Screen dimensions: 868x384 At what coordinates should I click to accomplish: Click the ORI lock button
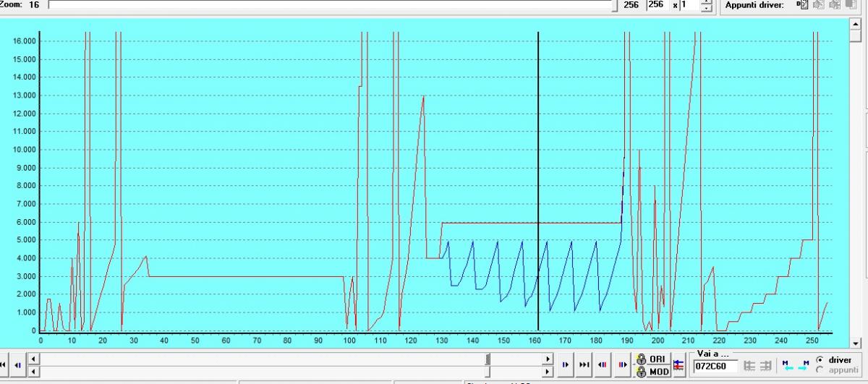tap(650, 359)
